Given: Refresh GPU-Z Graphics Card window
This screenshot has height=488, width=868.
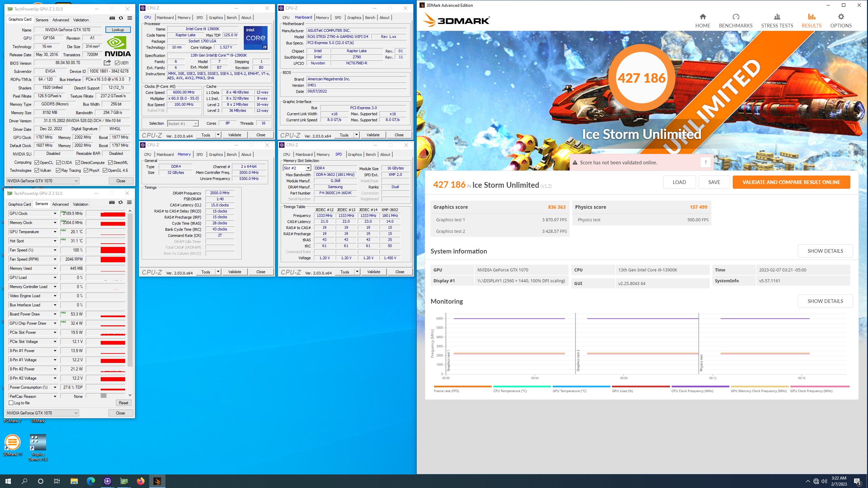Looking at the screenshot, I should tap(121, 18).
